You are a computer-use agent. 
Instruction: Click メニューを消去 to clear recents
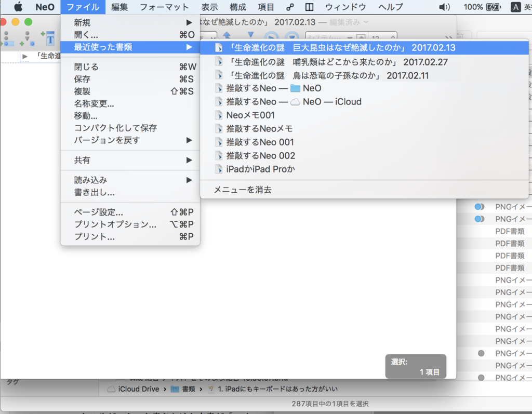click(364, 190)
